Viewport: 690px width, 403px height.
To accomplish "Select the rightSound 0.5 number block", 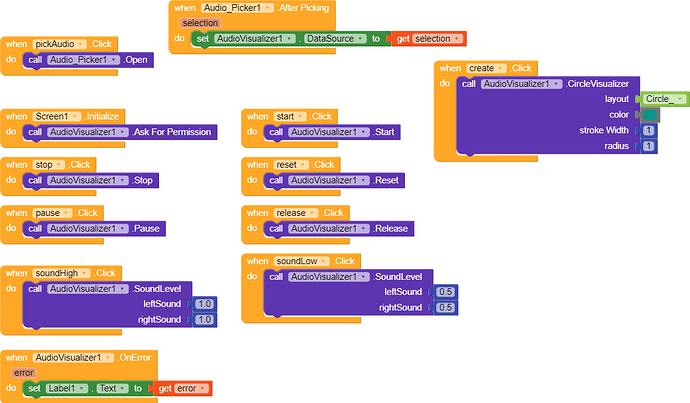I will coord(445,308).
